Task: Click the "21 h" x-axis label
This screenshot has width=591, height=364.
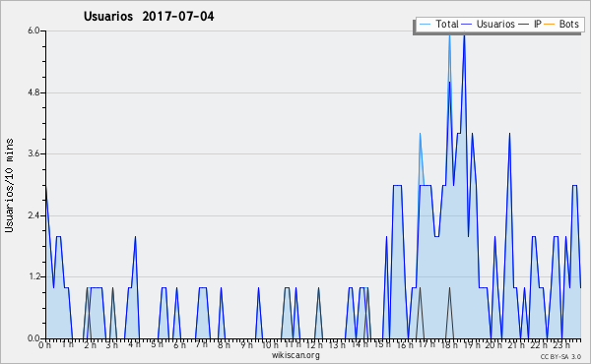Action: point(516,344)
